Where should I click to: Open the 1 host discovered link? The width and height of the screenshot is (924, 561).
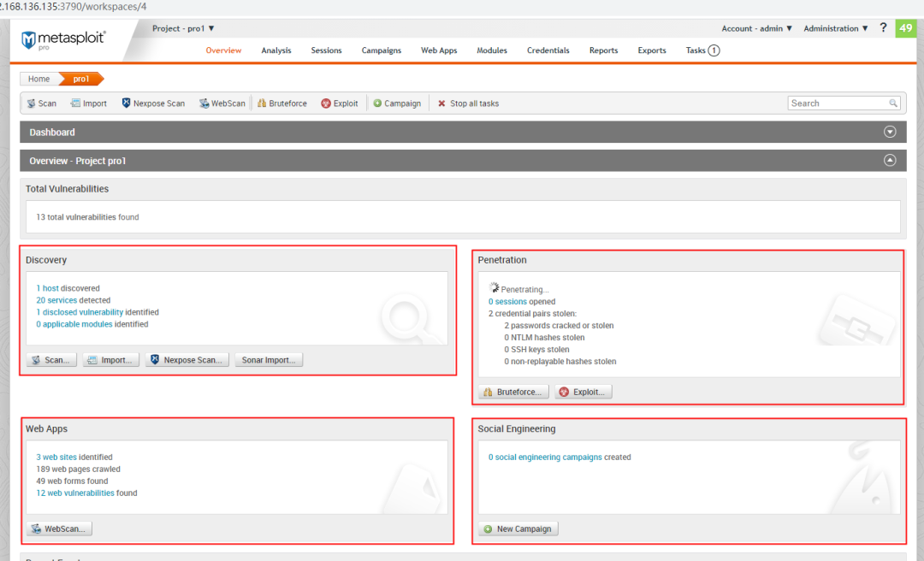(47, 288)
